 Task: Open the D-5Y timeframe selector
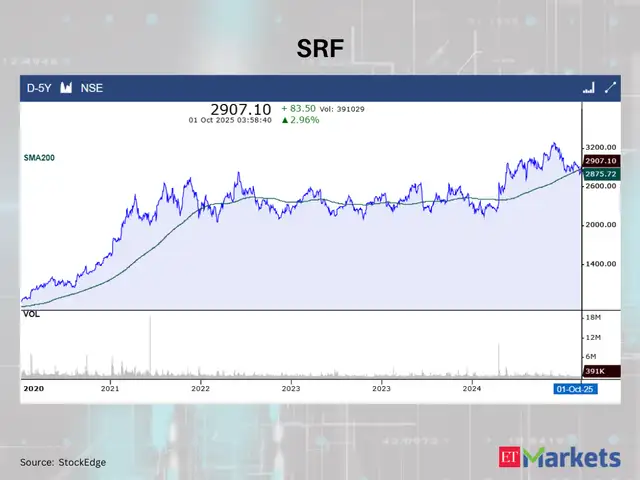[x=39, y=88]
